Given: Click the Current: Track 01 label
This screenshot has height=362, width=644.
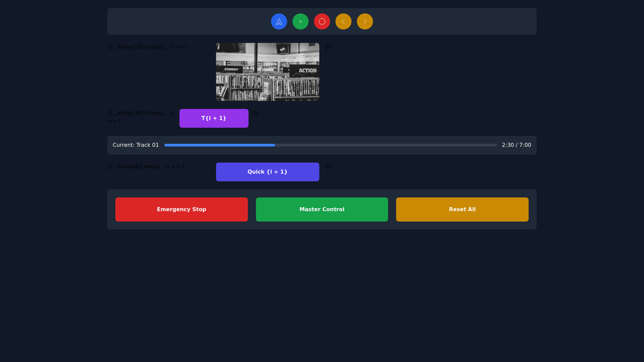Looking at the screenshot, I should 136,145.
